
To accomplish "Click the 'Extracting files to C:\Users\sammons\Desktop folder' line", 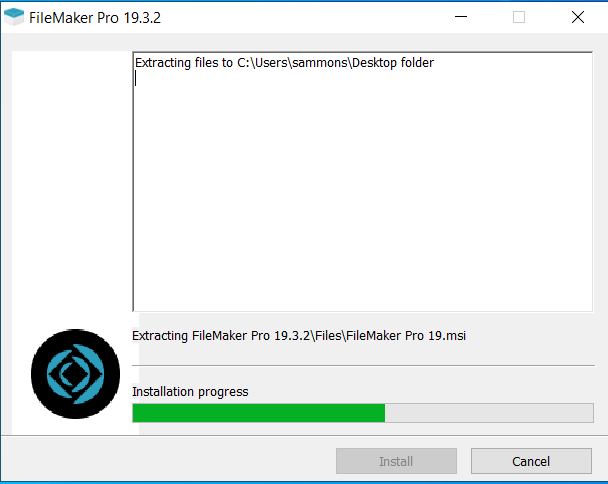I will pos(284,63).
